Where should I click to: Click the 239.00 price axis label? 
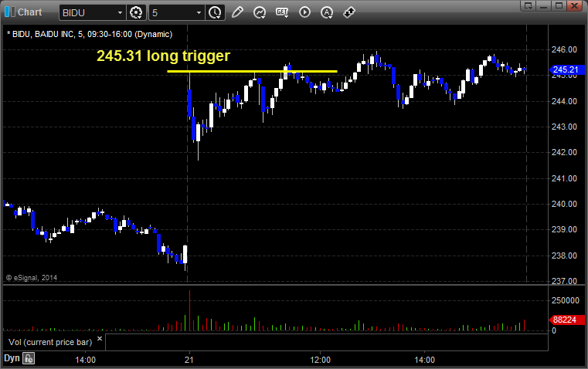pos(564,229)
